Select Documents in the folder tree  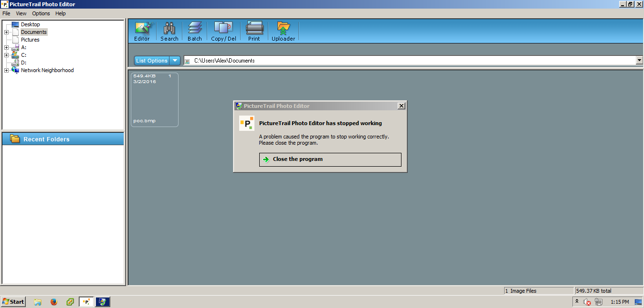point(34,32)
